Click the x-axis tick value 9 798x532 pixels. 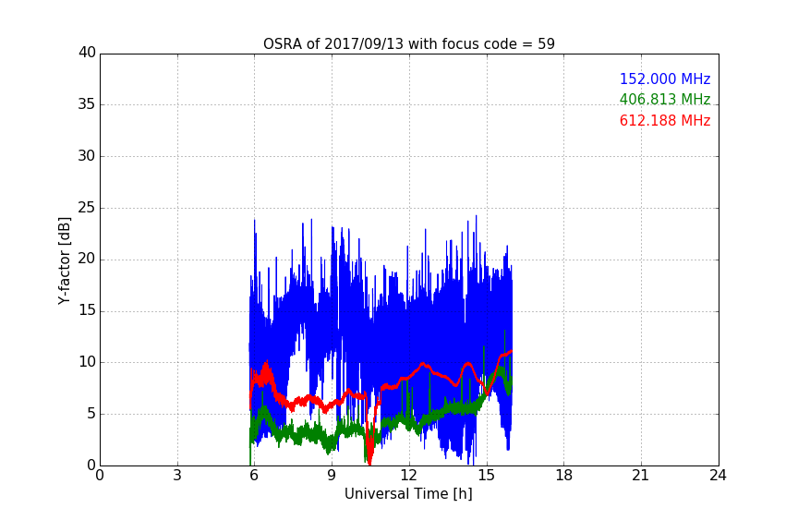tap(332, 476)
